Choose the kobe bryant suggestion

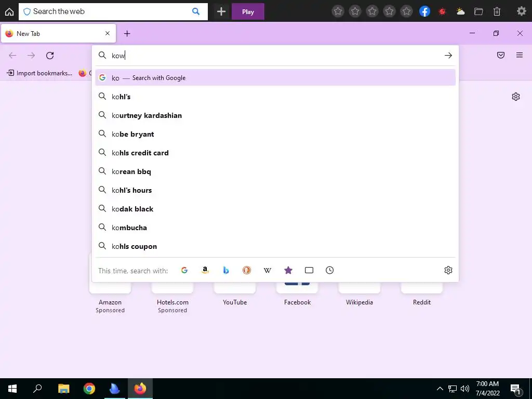point(275,134)
